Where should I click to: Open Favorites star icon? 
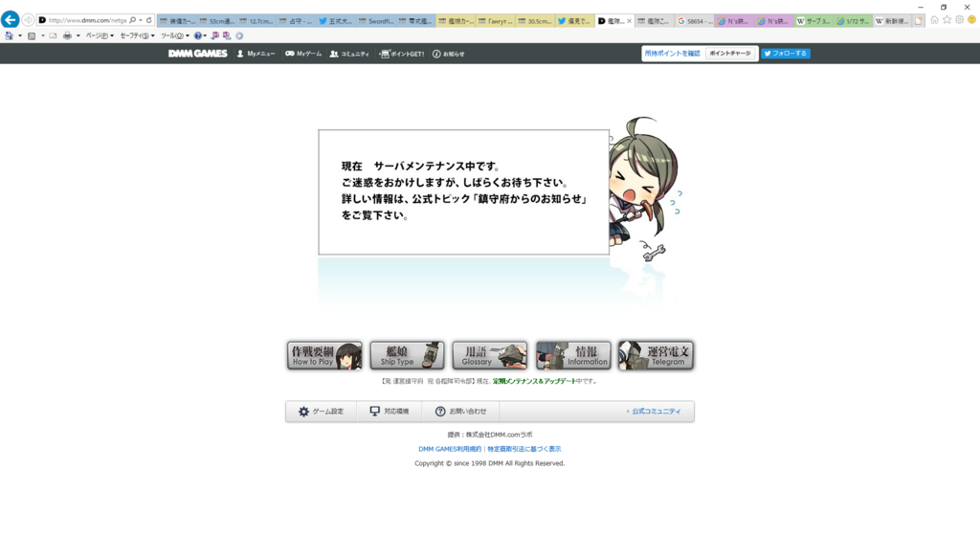947,20
